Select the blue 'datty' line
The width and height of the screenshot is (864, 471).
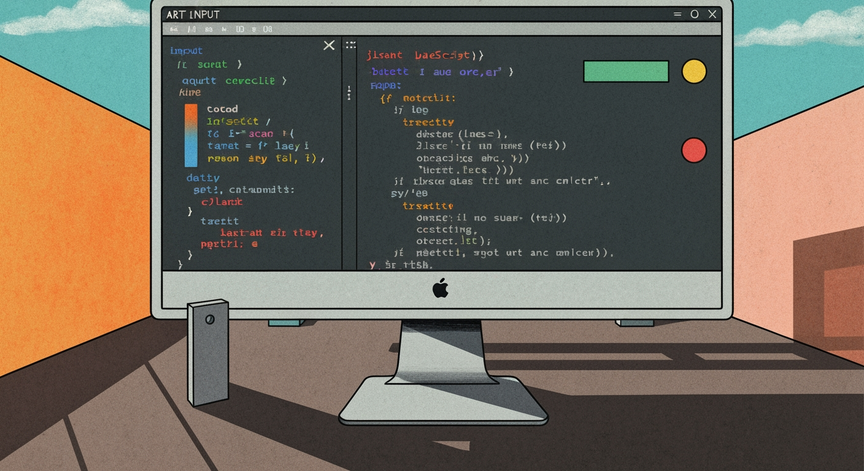pos(203,178)
